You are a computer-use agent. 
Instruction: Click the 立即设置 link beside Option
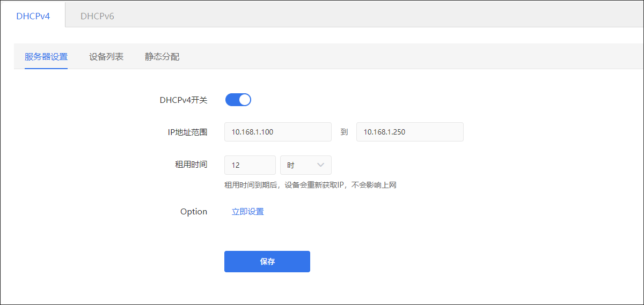click(x=247, y=212)
